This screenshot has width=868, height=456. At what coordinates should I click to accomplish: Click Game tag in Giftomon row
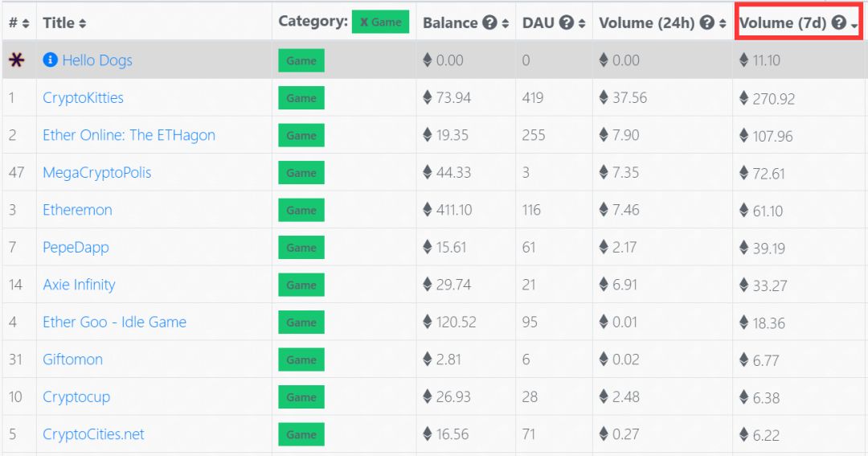[301, 359]
